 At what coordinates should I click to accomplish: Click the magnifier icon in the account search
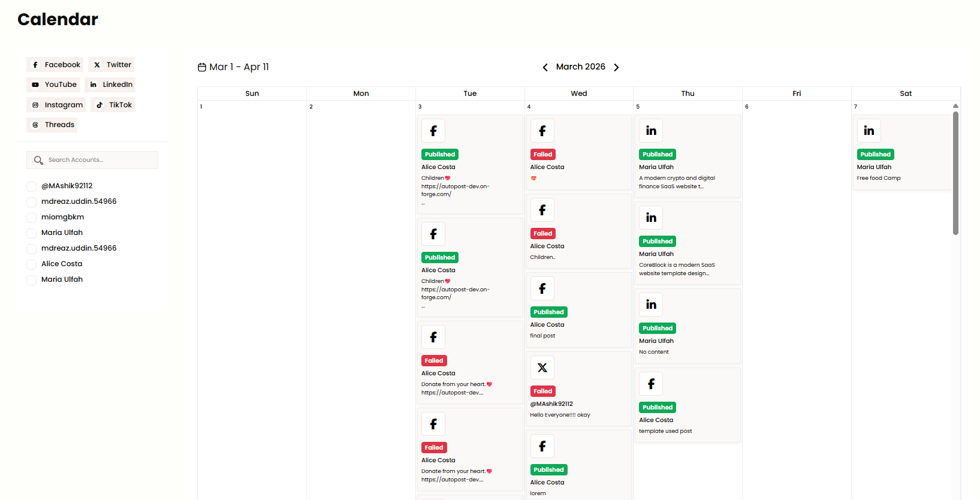coord(38,160)
